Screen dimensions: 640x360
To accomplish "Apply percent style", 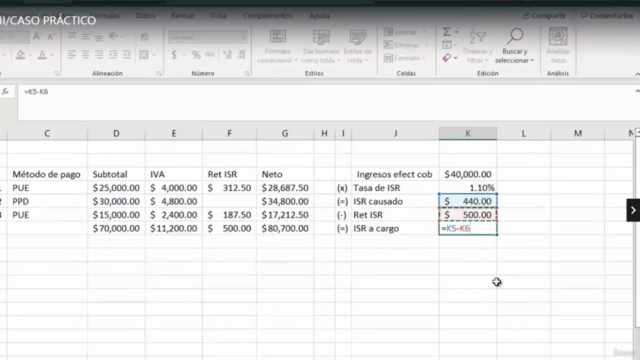I will click(196, 55).
